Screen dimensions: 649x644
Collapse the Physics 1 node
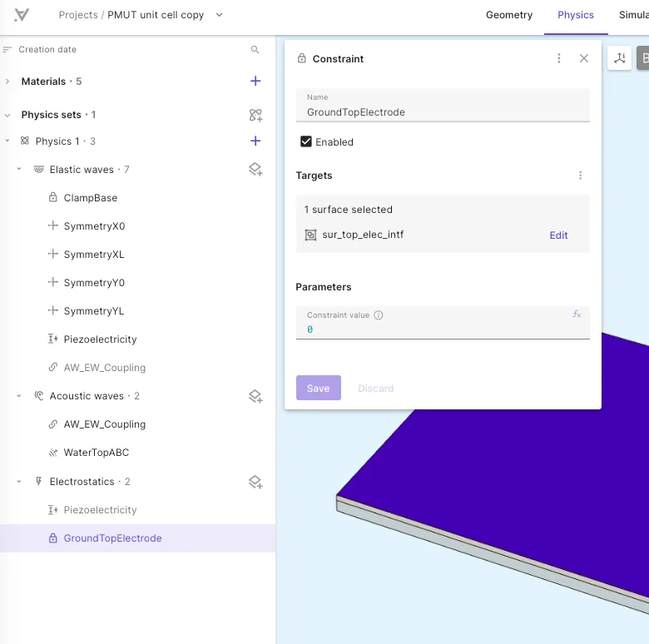pos(7,141)
